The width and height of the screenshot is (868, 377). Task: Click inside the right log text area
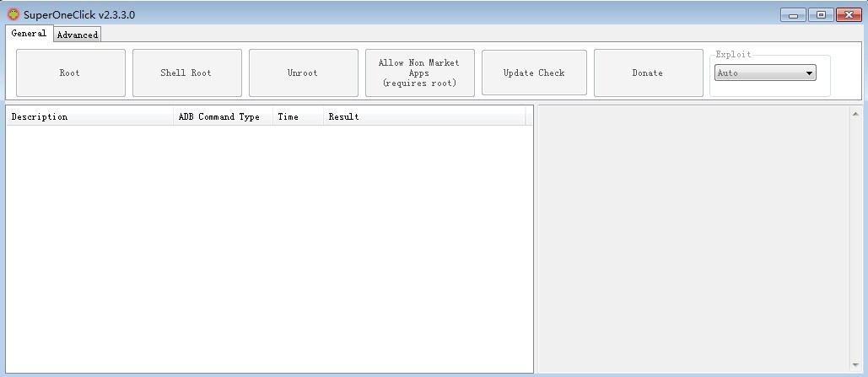694,240
